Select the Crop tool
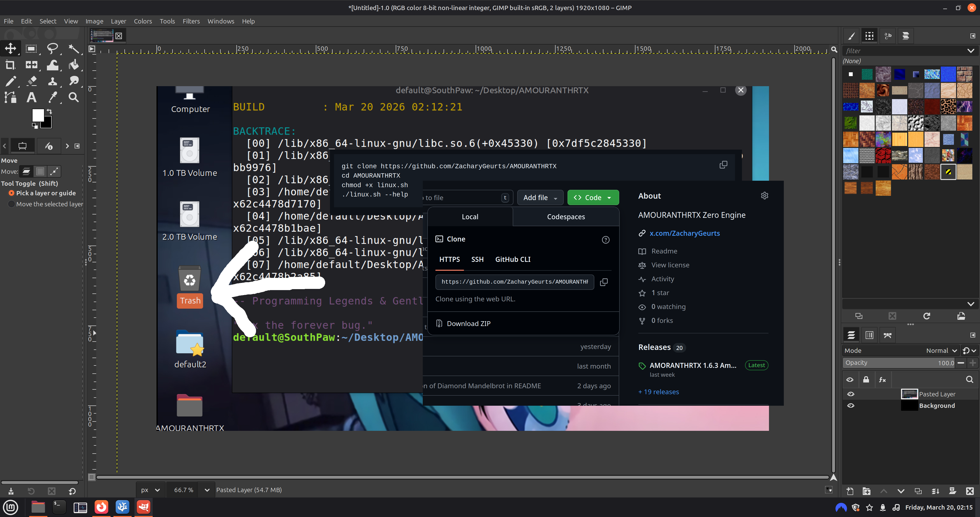The height and width of the screenshot is (517, 980). tap(10, 65)
